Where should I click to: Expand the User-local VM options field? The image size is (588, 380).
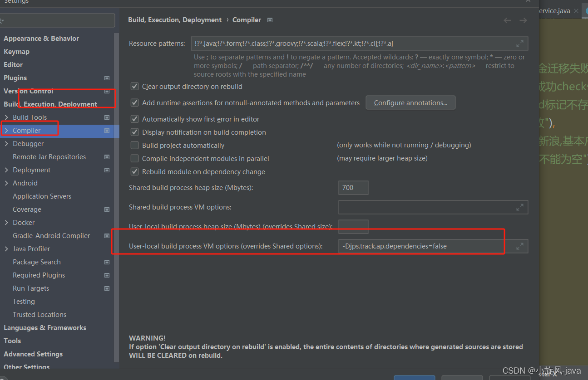pos(520,246)
